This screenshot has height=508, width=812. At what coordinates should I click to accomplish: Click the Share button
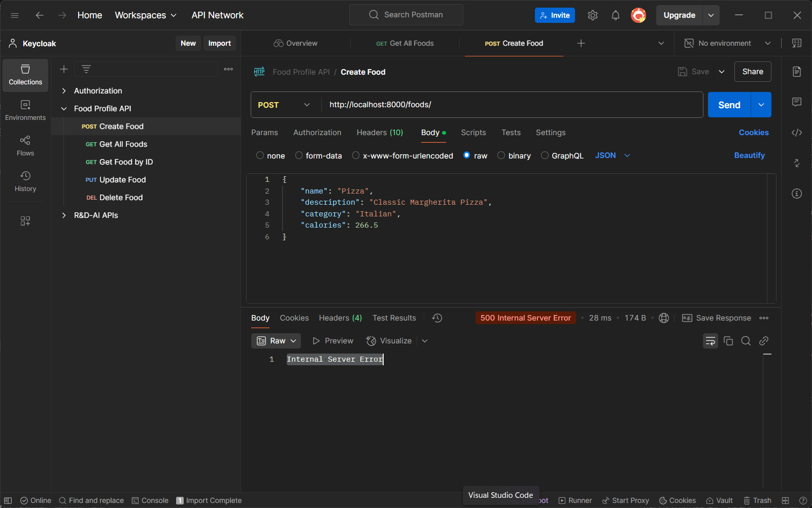753,72
